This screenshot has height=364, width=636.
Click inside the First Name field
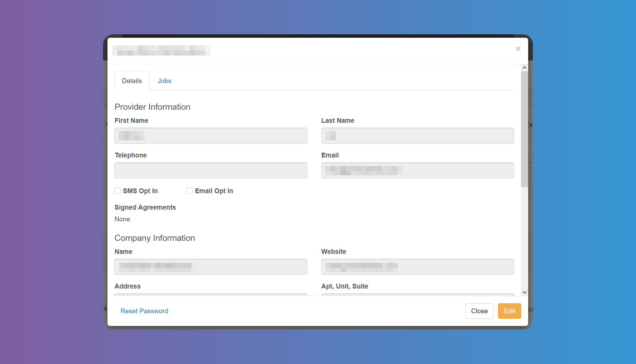coord(211,136)
